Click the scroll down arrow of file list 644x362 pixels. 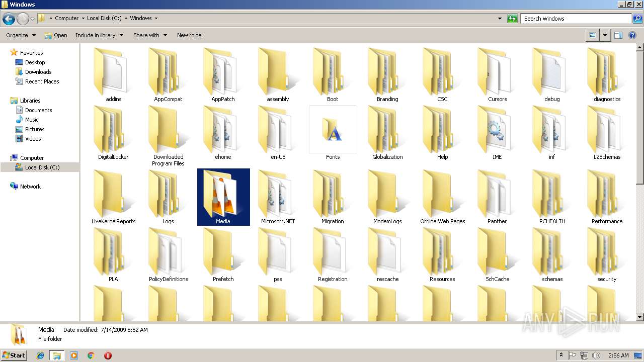pos(640,317)
